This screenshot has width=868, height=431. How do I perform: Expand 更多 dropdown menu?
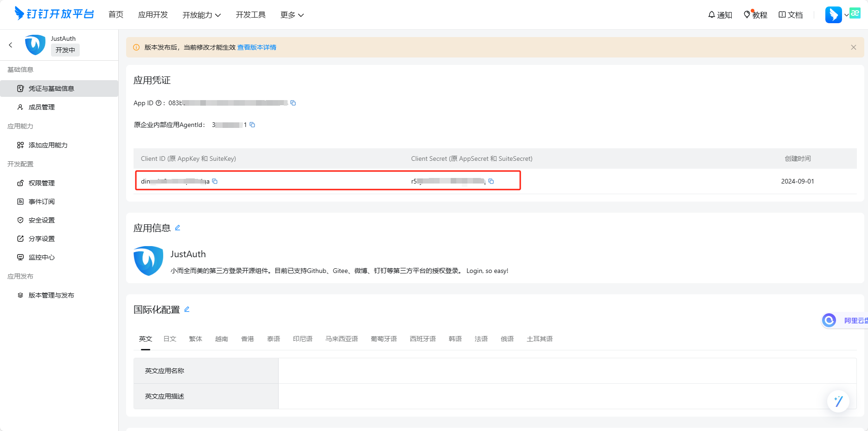pyautogui.click(x=292, y=15)
